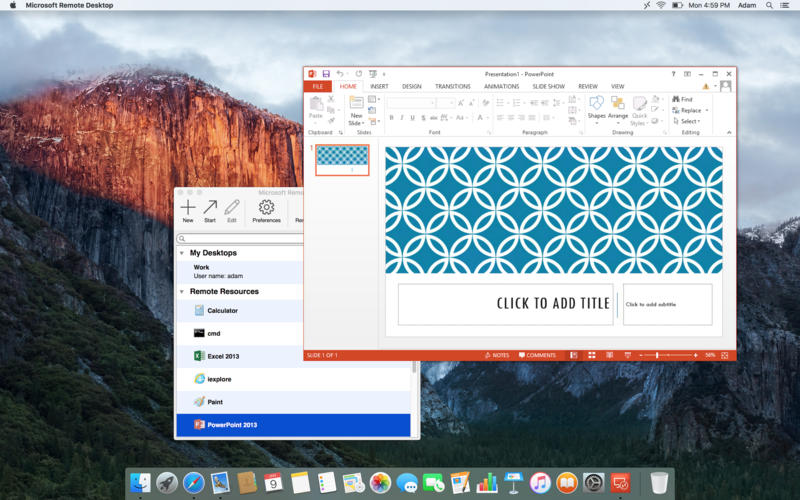Toggle bold formatting in Font group

coord(391,118)
